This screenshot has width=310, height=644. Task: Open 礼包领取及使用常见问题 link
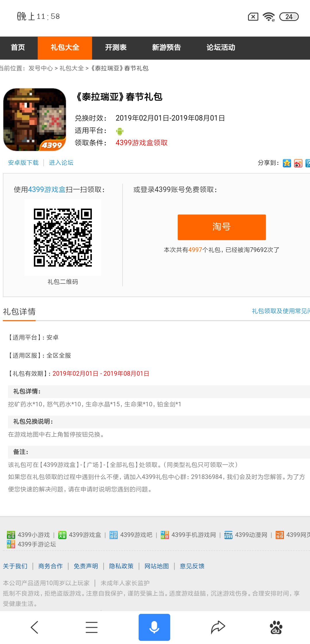(281, 311)
